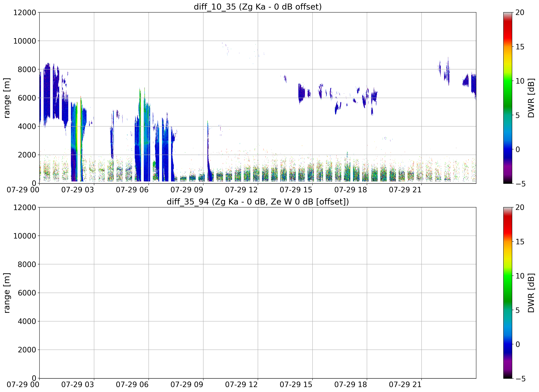The image size is (539, 392).
Task: Click the 4000 range tick in top plot
Action: pyautogui.click(x=27, y=126)
